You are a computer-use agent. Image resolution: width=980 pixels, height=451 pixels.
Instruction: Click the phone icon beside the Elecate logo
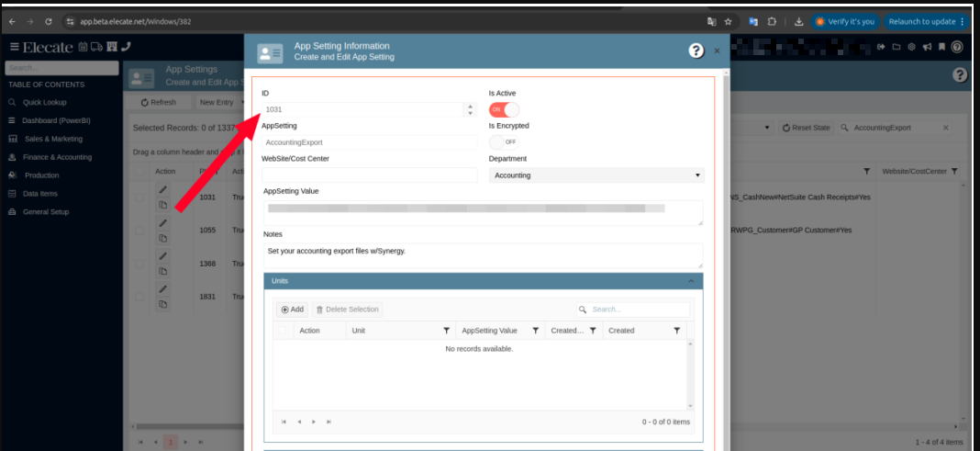pos(126,47)
